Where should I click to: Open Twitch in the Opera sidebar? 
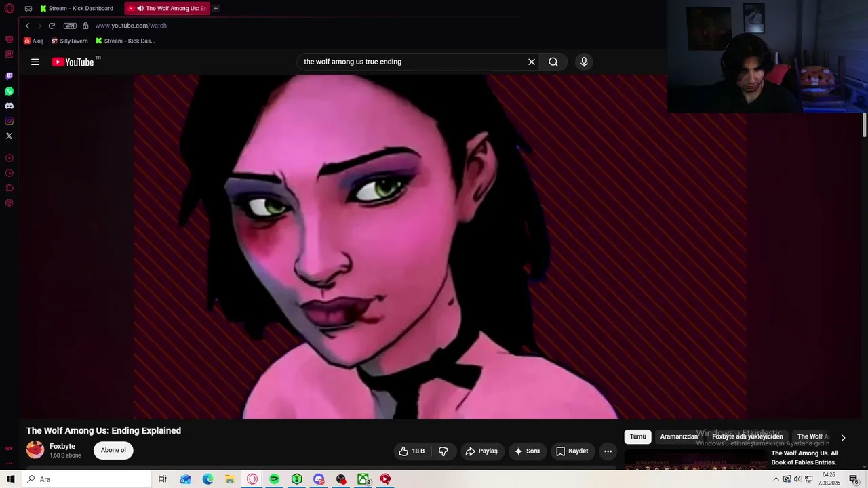(x=9, y=76)
